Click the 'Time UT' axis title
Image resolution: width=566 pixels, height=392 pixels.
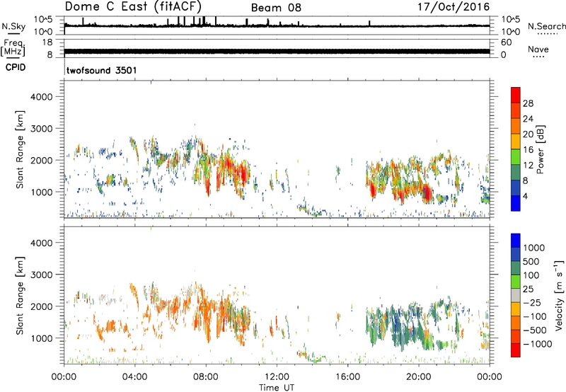pos(277,388)
